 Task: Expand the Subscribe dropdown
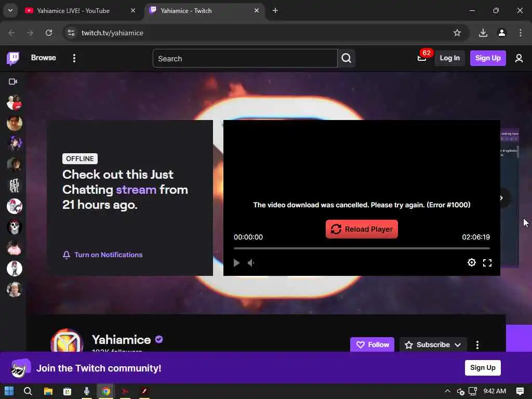tap(433, 344)
